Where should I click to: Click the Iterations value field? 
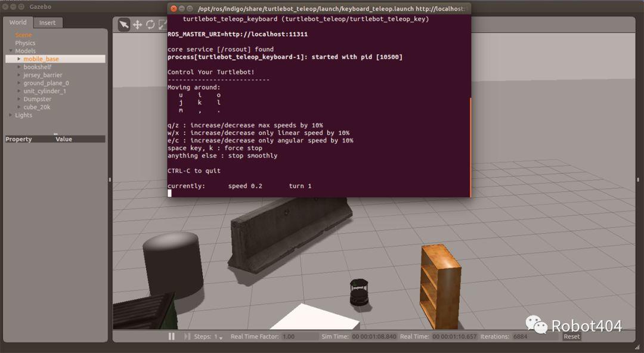tap(535, 336)
